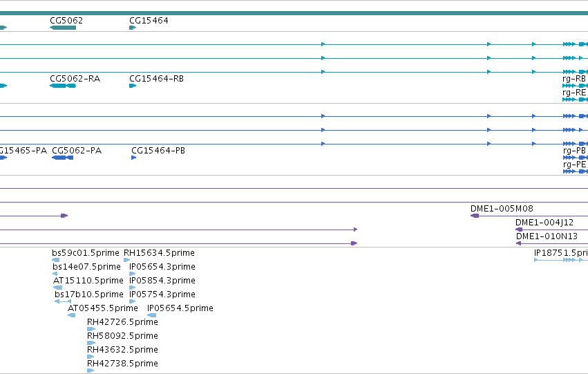Select the bs14e07.5prime EST label

pos(86,267)
